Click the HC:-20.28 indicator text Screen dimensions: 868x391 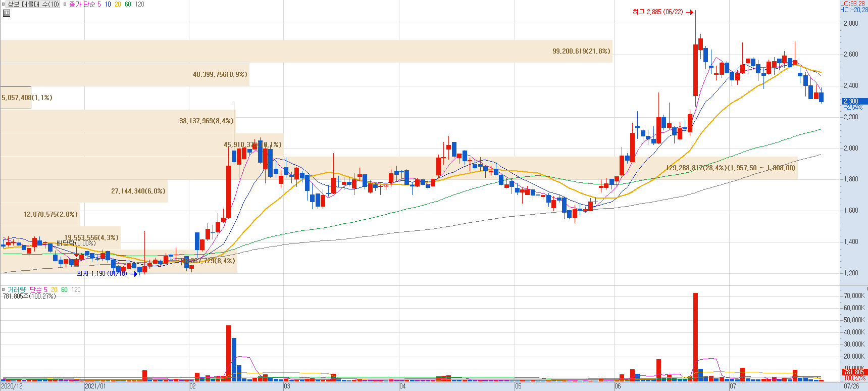click(854, 10)
